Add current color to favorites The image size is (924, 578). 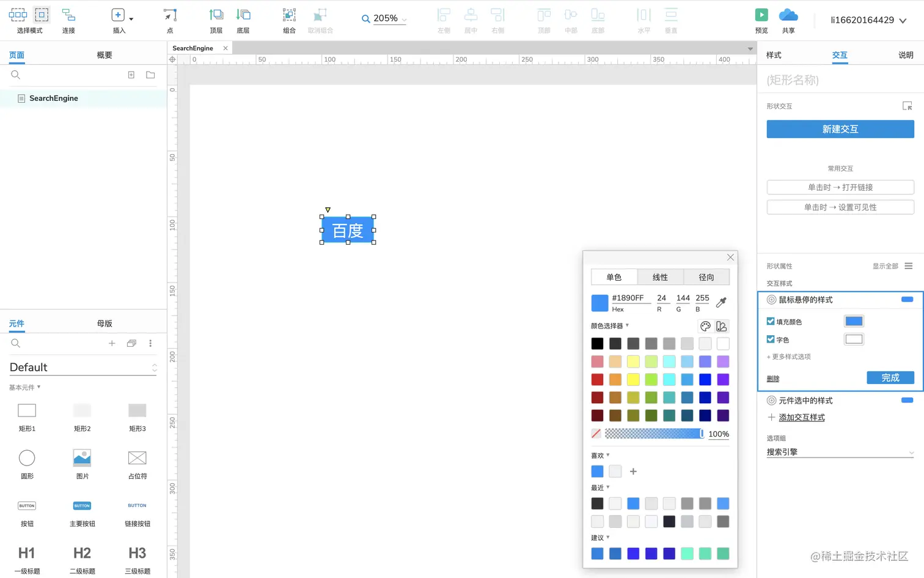[x=633, y=472]
